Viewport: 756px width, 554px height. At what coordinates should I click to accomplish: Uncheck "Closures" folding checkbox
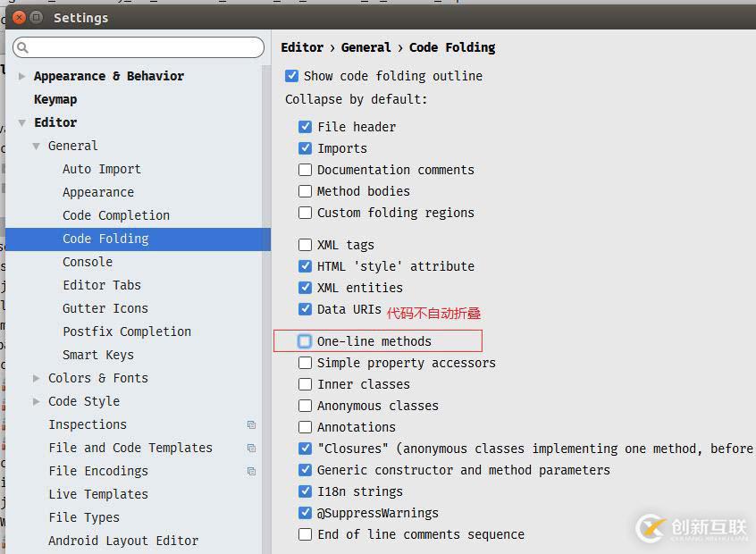306,449
